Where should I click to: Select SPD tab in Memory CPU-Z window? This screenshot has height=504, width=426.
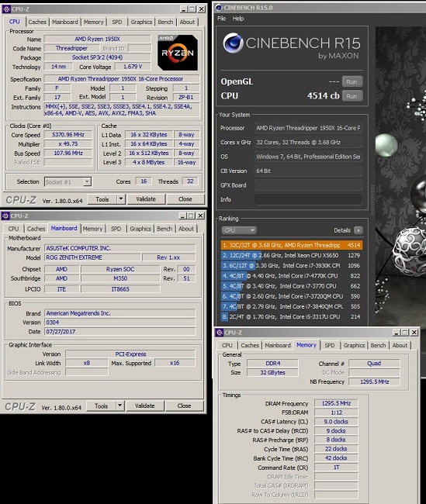[x=330, y=345]
